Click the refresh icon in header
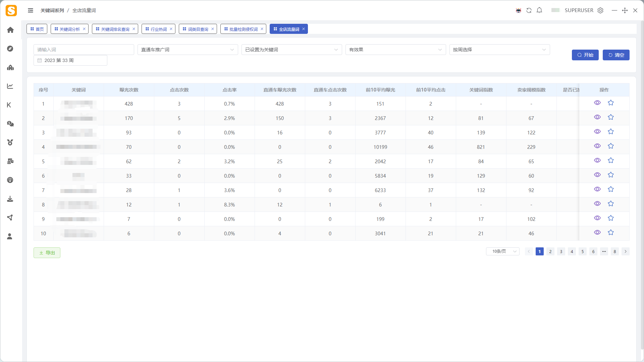 tap(529, 10)
